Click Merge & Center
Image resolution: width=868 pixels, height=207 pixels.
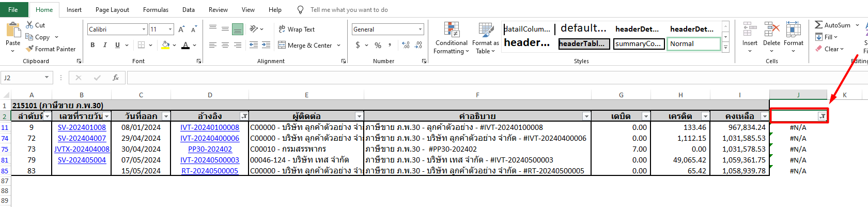point(305,45)
